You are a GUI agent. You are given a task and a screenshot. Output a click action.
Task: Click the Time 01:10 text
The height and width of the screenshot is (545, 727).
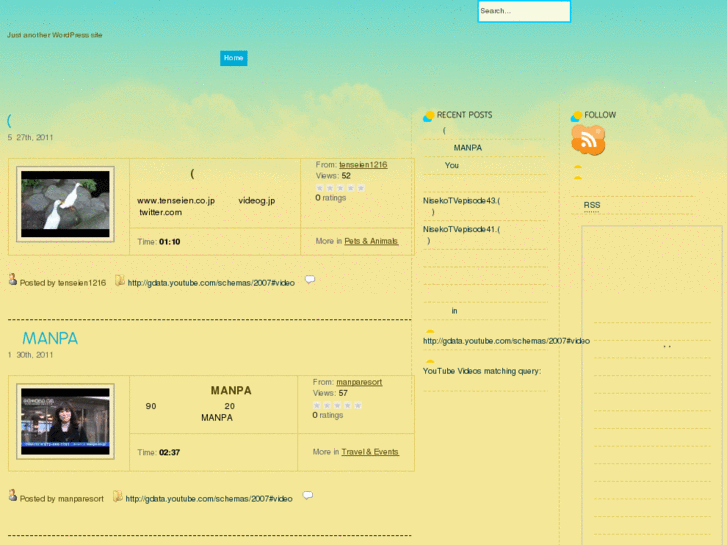pyautogui.click(x=159, y=242)
